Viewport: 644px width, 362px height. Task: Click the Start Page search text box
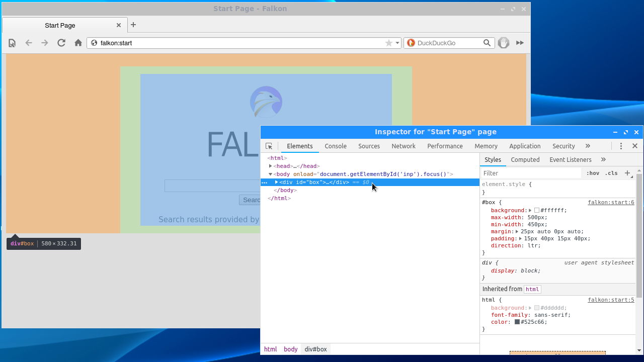click(x=212, y=186)
